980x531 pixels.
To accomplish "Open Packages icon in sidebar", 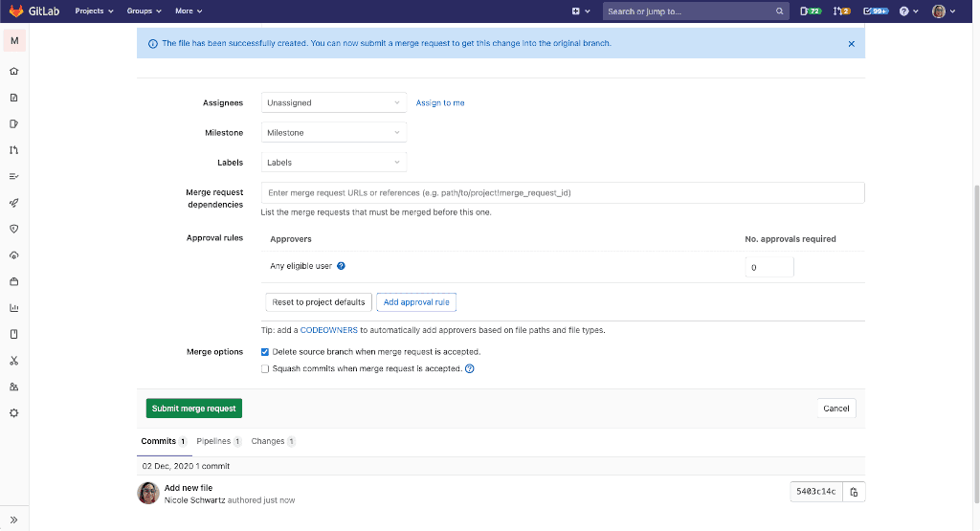I will click(x=13, y=281).
